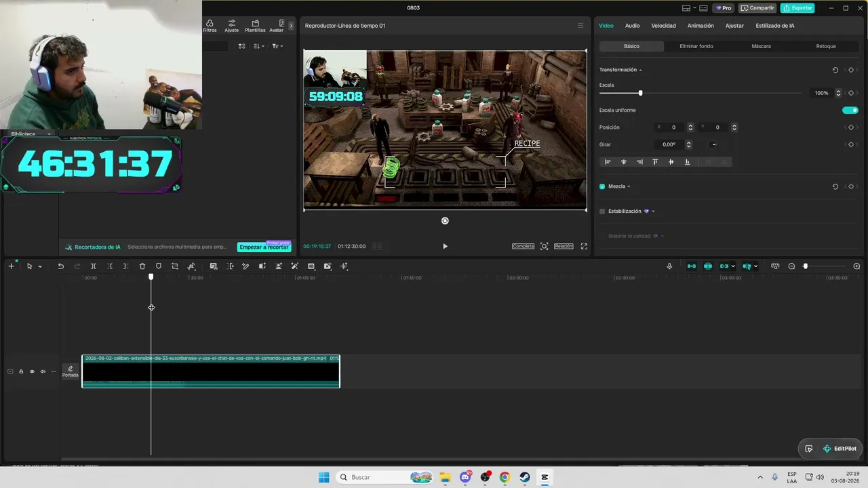Expand the Estabilización section arrow
Image resolution: width=868 pixels, height=488 pixels.
[653, 211]
